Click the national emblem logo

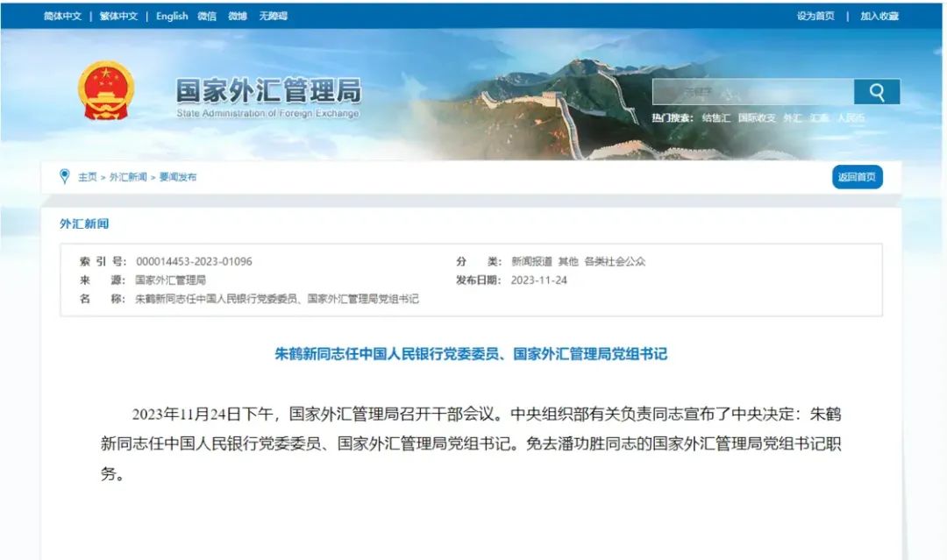106,90
